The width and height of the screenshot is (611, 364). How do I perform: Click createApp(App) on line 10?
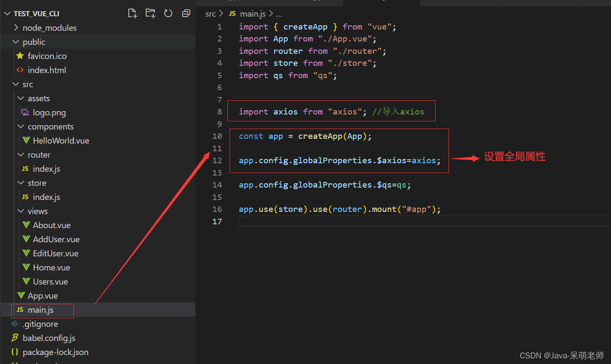click(332, 136)
